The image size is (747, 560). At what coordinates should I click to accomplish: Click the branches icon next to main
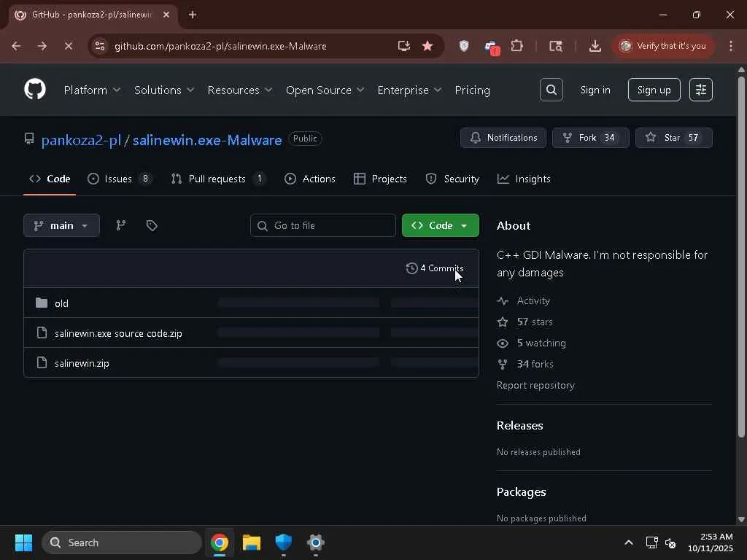(121, 225)
